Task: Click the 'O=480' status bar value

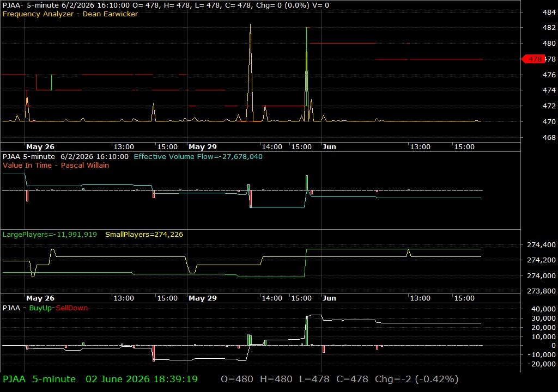Action: 237,379
